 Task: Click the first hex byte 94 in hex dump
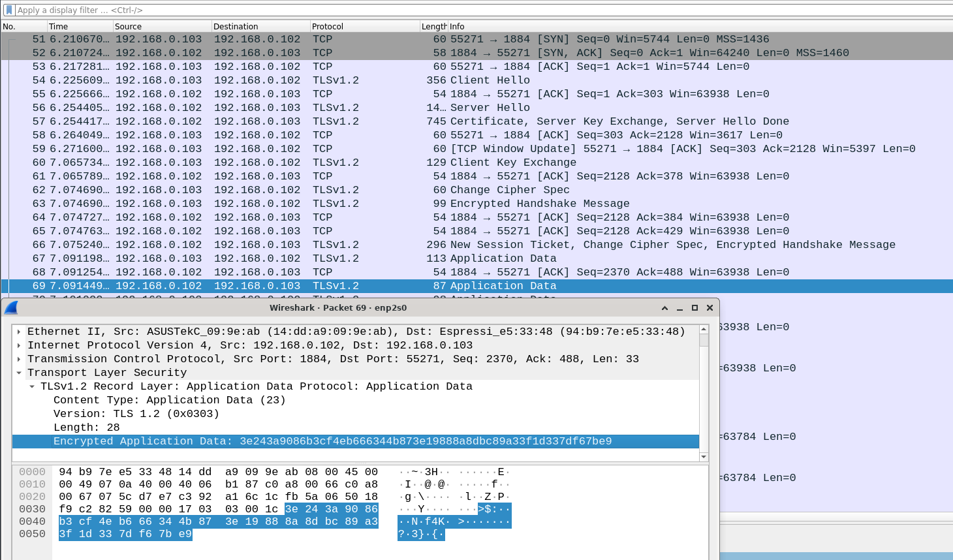pos(65,471)
